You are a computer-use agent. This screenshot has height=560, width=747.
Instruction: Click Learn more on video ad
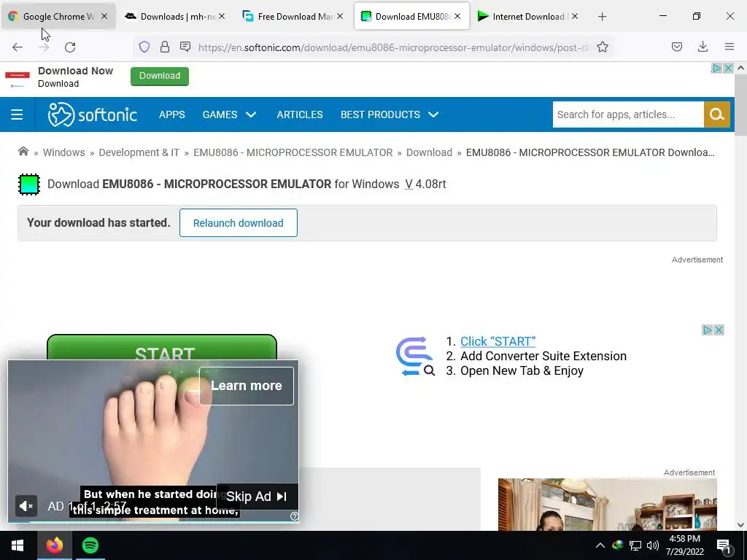pos(247,386)
